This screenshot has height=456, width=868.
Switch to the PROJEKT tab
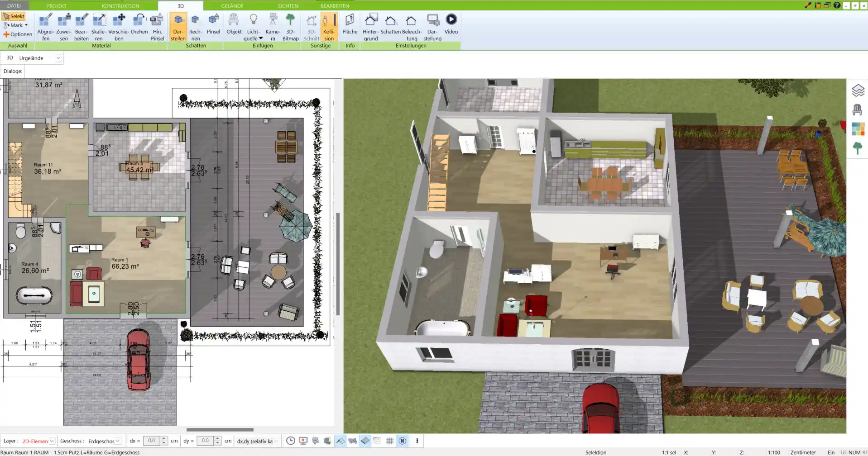pyautogui.click(x=57, y=6)
